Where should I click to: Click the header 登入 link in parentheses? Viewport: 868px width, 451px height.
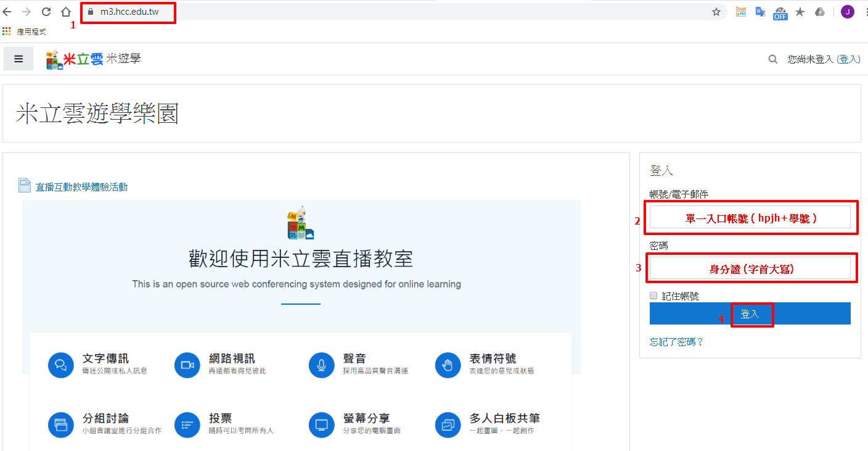pos(849,59)
